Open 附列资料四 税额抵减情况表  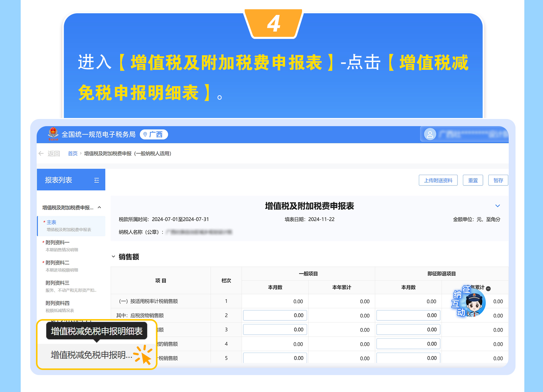[x=58, y=303]
